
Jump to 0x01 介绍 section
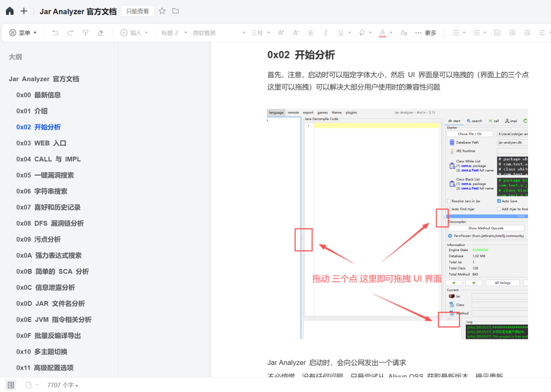pyautogui.click(x=32, y=111)
